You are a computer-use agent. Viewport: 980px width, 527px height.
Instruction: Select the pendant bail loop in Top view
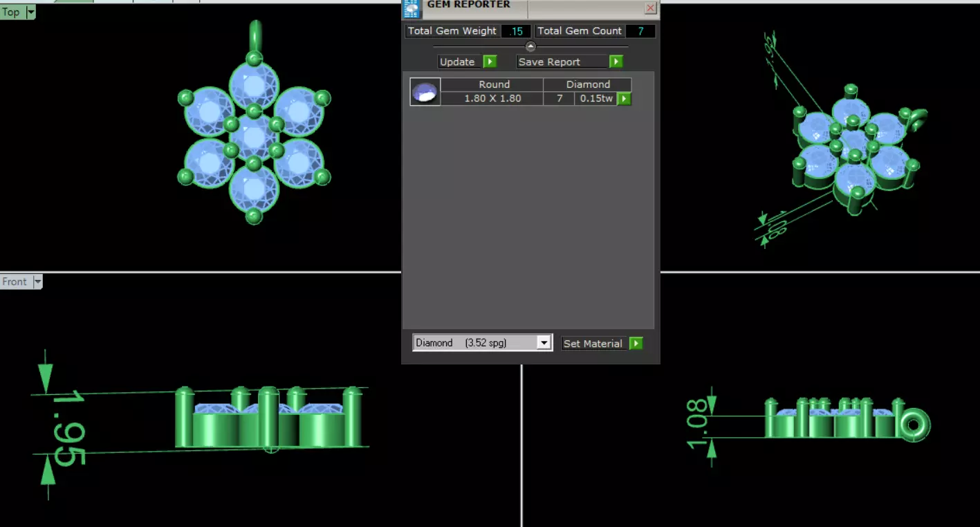click(255, 35)
